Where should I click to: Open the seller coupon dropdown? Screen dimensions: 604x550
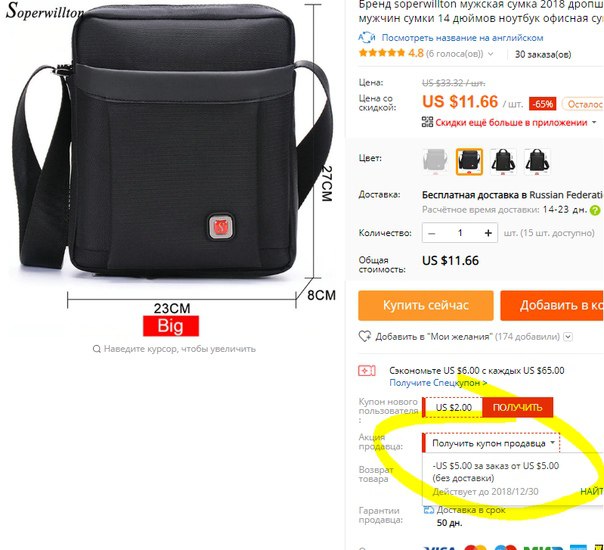click(491, 443)
